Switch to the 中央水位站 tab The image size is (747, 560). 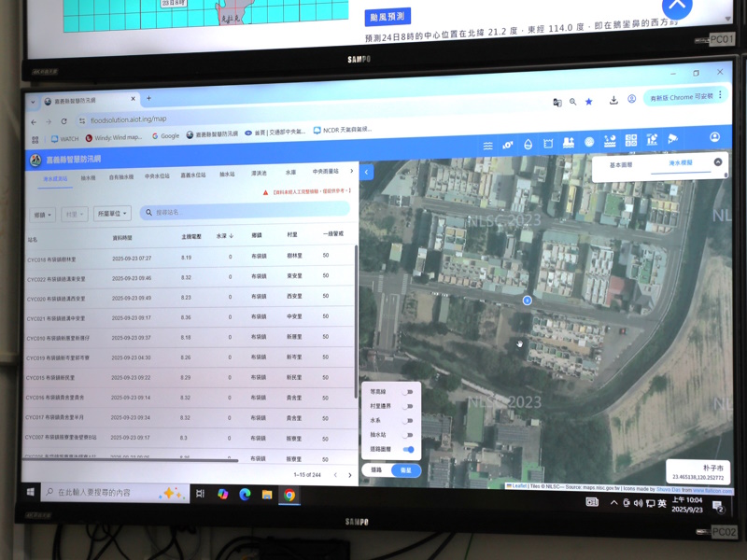(157, 176)
